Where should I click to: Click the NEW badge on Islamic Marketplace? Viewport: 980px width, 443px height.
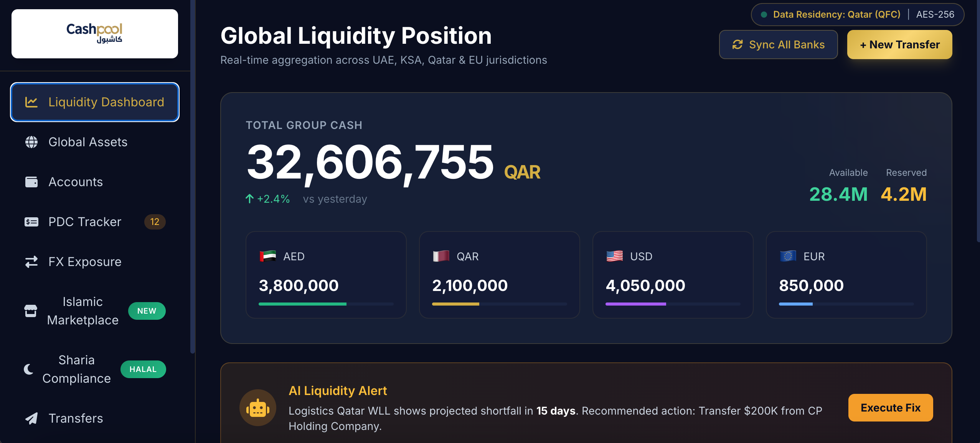click(147, 311)
